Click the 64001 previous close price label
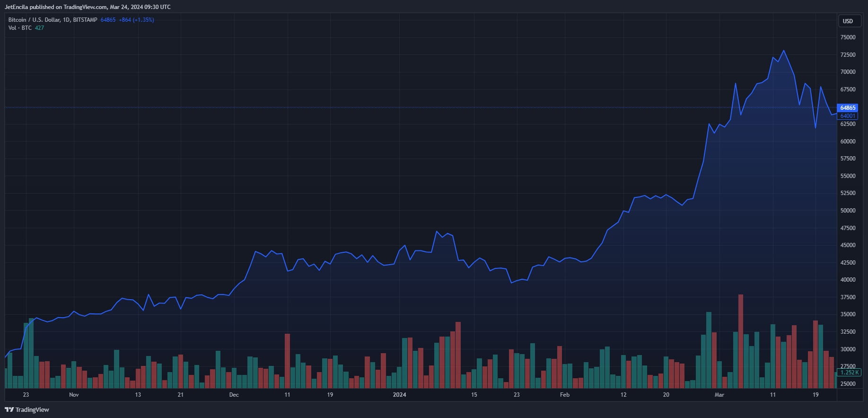 847,116
